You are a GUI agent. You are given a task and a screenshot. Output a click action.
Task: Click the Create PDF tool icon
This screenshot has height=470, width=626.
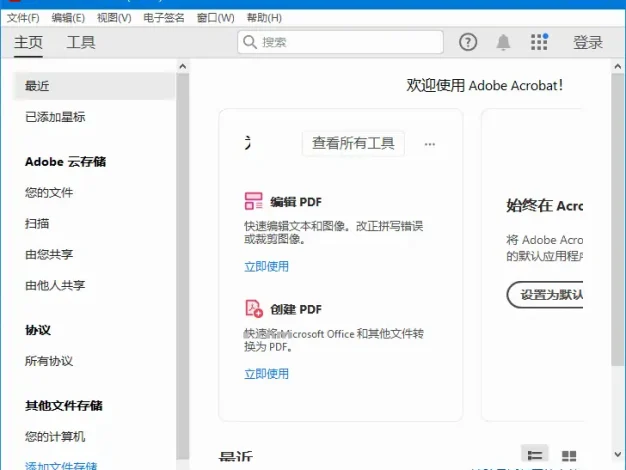254,308
